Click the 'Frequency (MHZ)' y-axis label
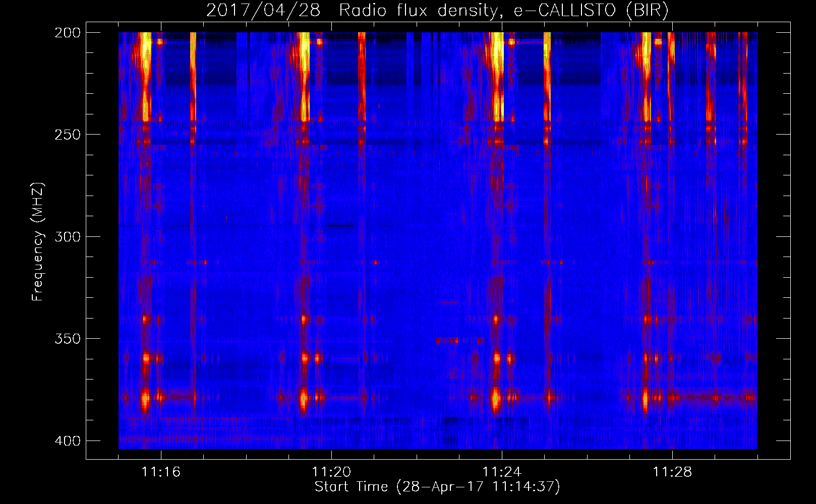The width and height of the screenshot is (816, 504). [38, 241]
